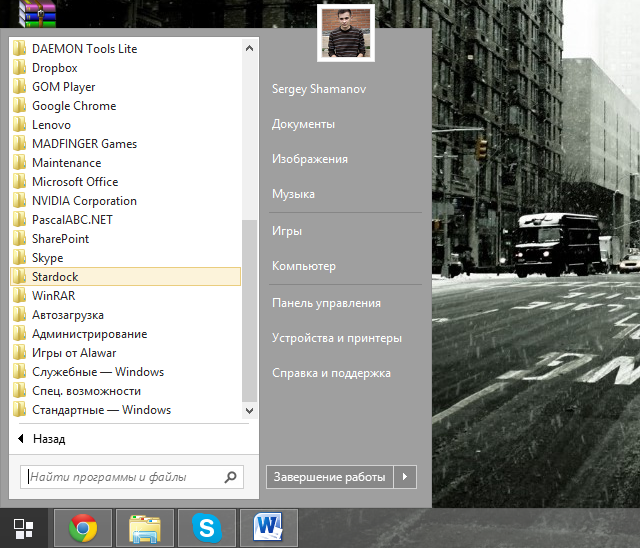Expand the Спец. возможности folder
The image size is (640, 548).
coord(125,390)
